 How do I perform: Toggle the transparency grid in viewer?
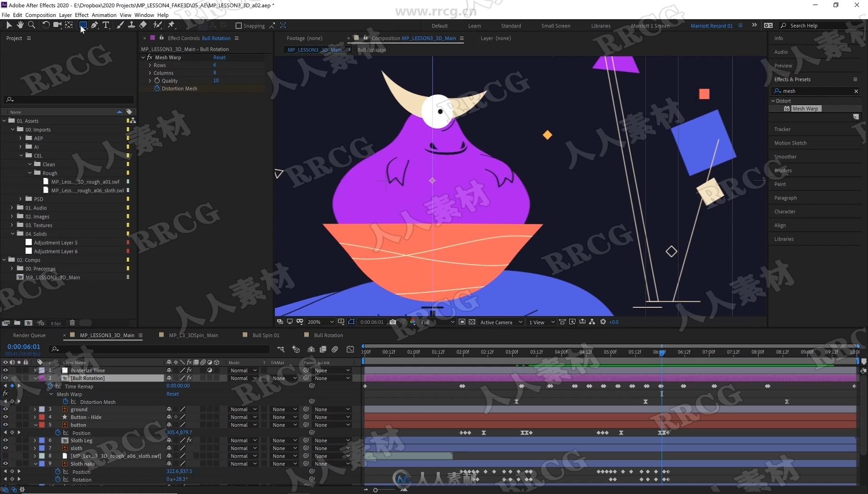coord(472,322)
